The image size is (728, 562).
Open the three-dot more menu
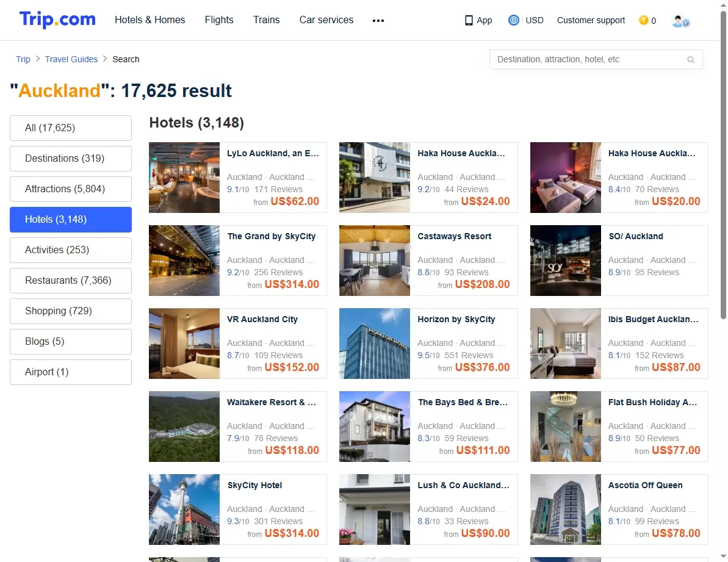pyautogui.click(x=378, y=20)
